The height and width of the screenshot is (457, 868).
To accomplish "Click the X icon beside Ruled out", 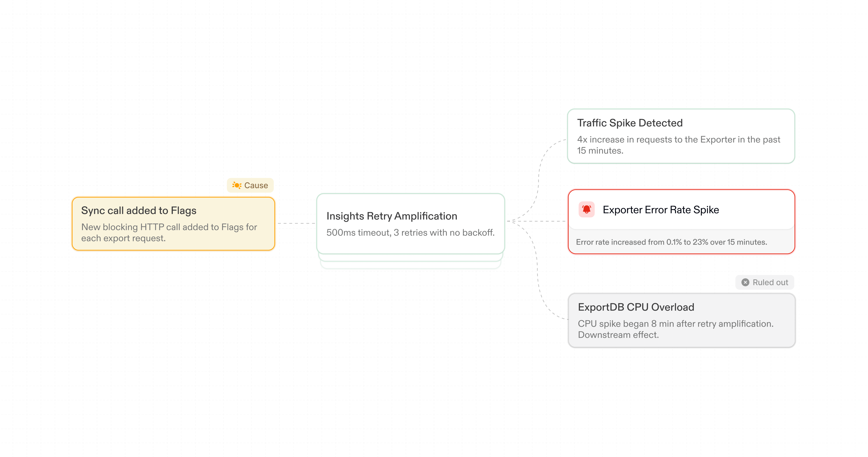I will (745, 282).
